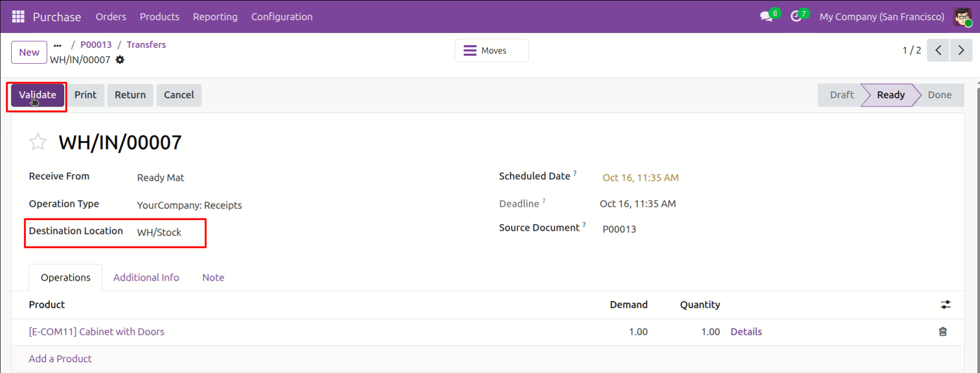The height and width of the screenshot is (373, 980).
Task: Show the Scheduled Date help tooltip mark
Action: tap(575, 173)
